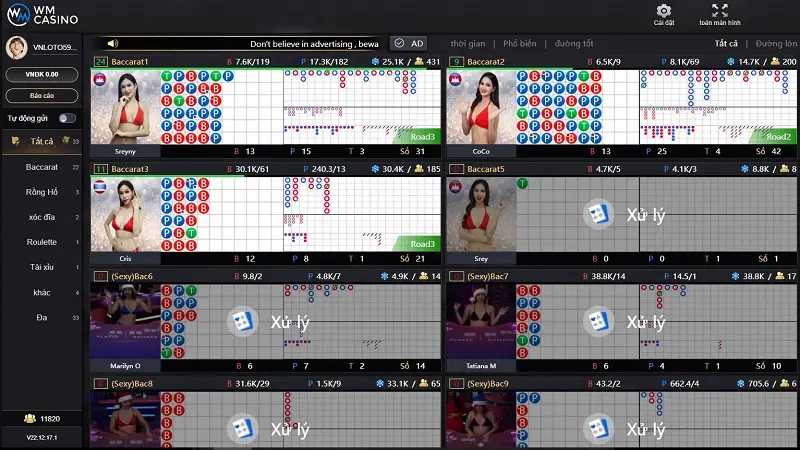Select Roulette category in sidebar
800x450 pixels.
(42, 242)
